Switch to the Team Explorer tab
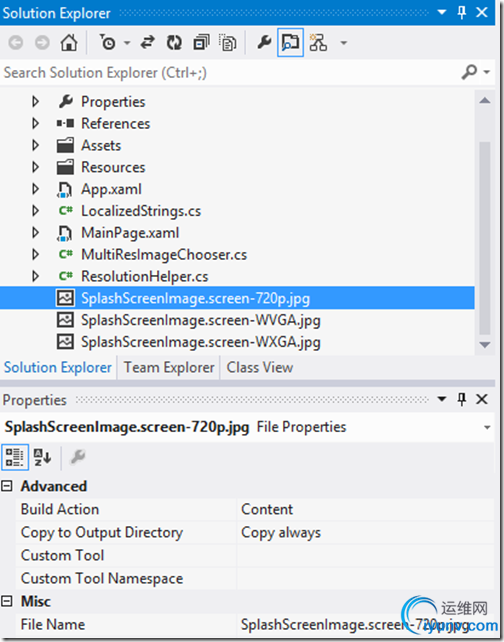 pyautogui.click(x=169, y=367)
